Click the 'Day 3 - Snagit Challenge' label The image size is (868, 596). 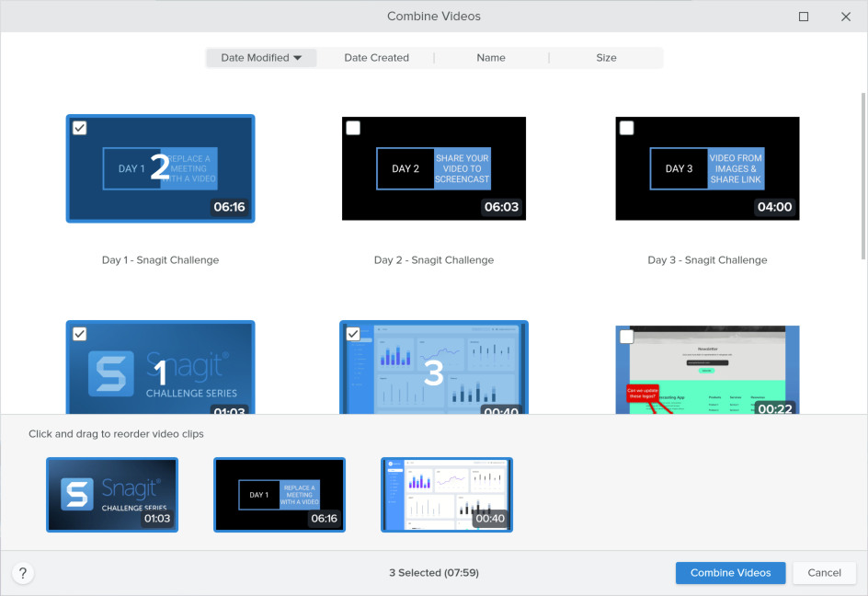click(707, 259)
